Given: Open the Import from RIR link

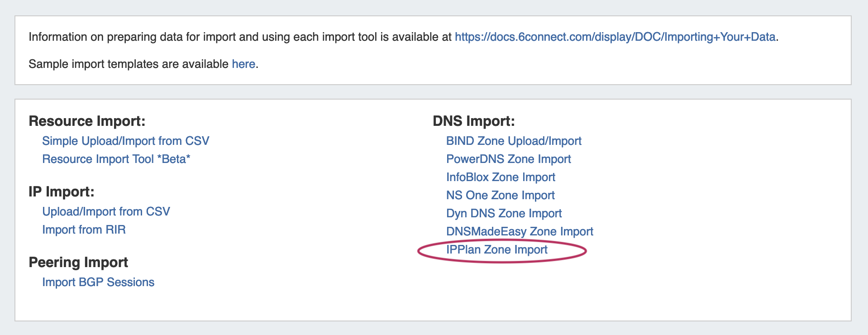Looking at the screenshot, I should coord(84,230).
